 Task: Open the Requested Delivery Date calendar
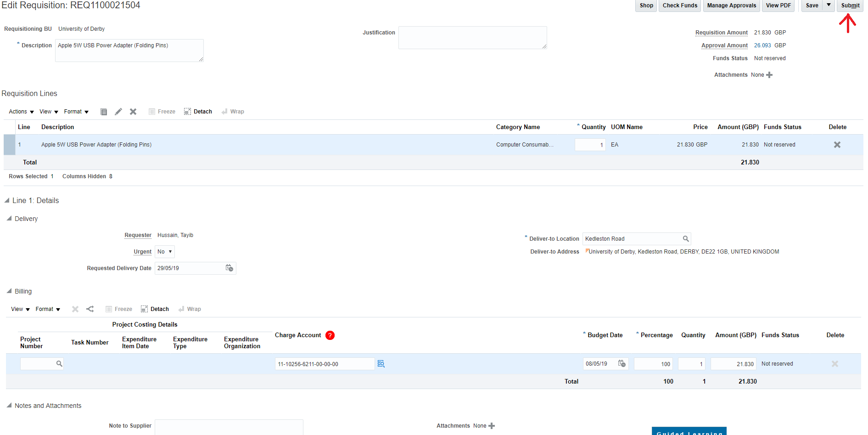[230, 268]
